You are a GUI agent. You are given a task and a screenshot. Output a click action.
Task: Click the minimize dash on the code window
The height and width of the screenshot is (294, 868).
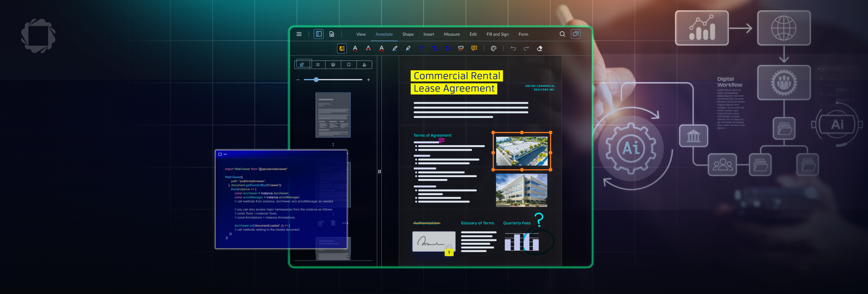pyautogui.click(x=225, y=154)
